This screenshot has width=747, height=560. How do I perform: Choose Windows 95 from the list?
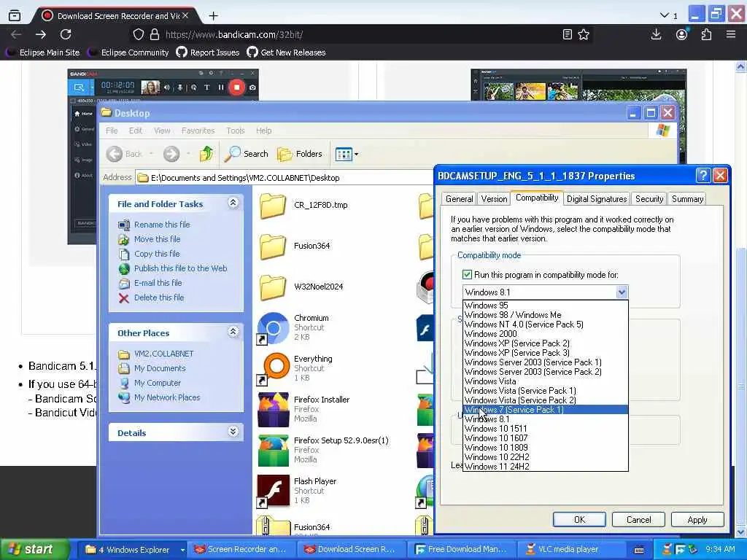545,306
